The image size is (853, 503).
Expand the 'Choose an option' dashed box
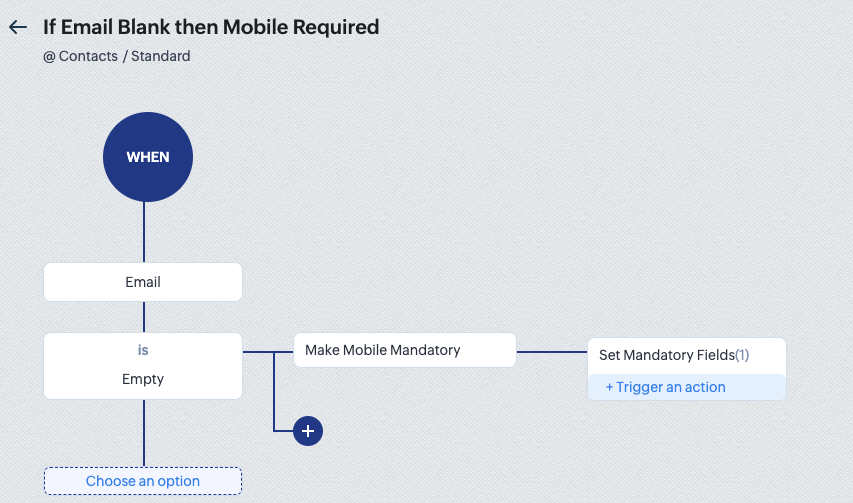(x=143, y=481)
